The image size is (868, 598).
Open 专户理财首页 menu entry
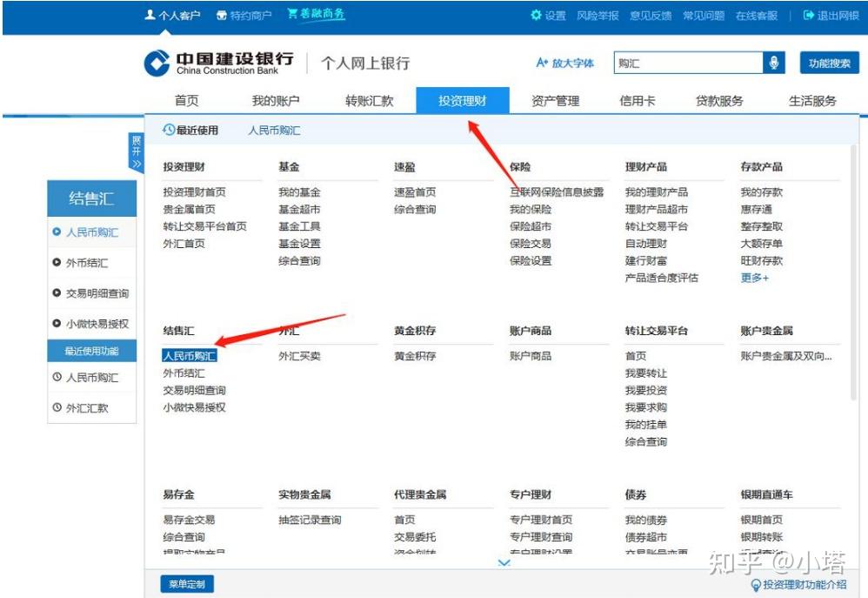[x=541, y=520]
